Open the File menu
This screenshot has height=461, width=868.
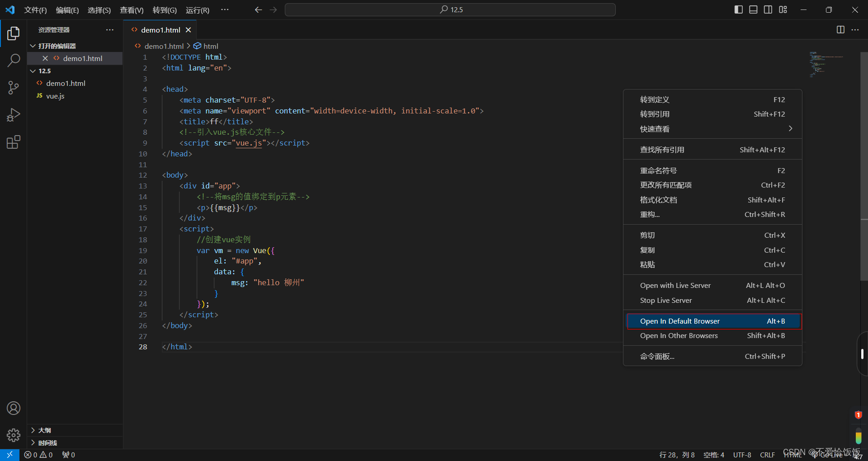[x=35, y=10]
